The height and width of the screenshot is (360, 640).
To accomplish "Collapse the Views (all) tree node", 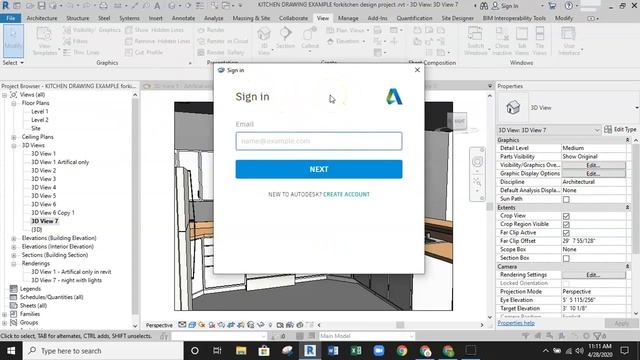I will coord(4,95).
